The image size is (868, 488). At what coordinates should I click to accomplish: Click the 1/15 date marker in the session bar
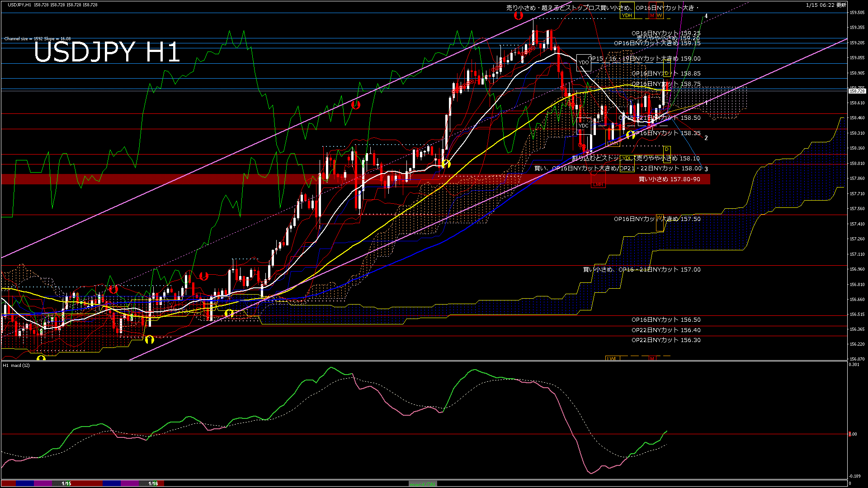67,483
